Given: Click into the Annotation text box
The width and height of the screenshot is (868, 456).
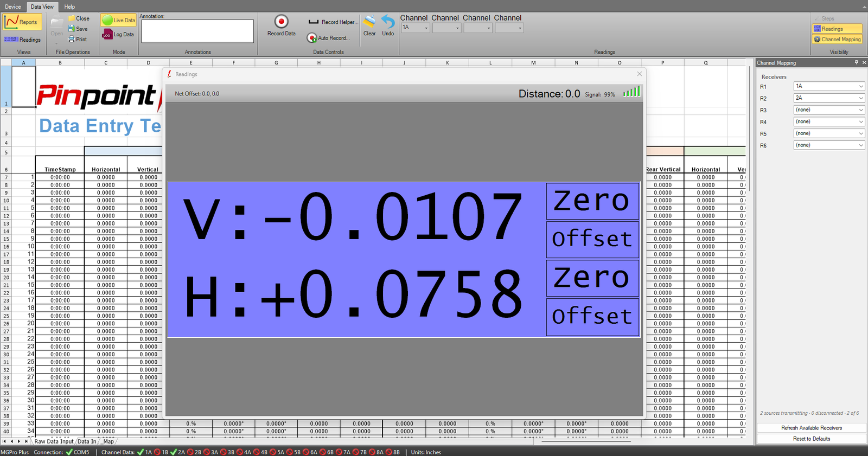Looking at the screenshot, I should click(197, 31).
